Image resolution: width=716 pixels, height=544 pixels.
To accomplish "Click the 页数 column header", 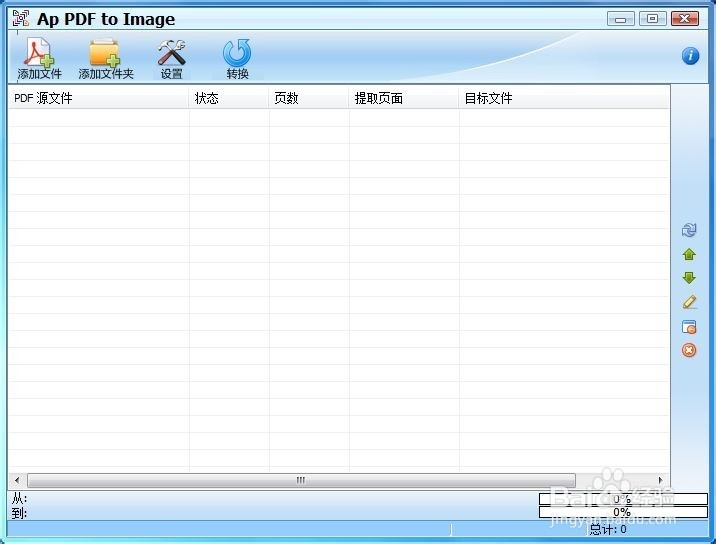I will click(309, 98).
